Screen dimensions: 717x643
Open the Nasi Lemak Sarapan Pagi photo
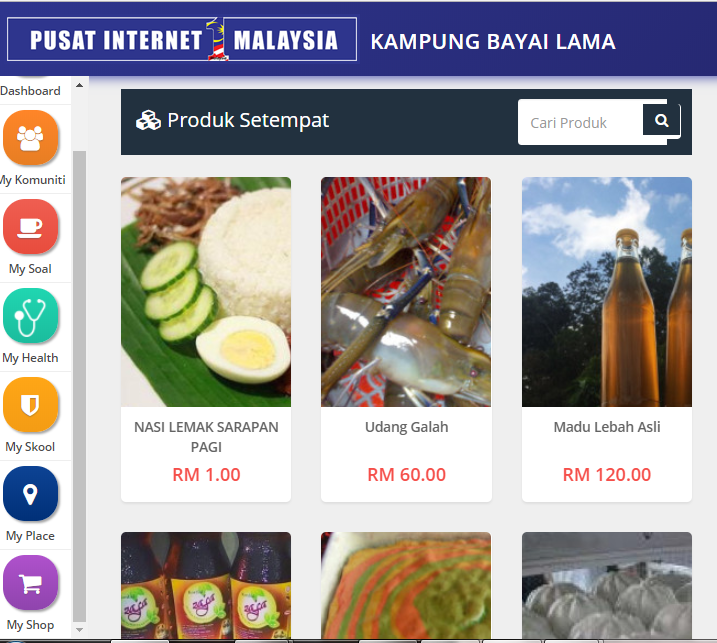click(206, 292)
